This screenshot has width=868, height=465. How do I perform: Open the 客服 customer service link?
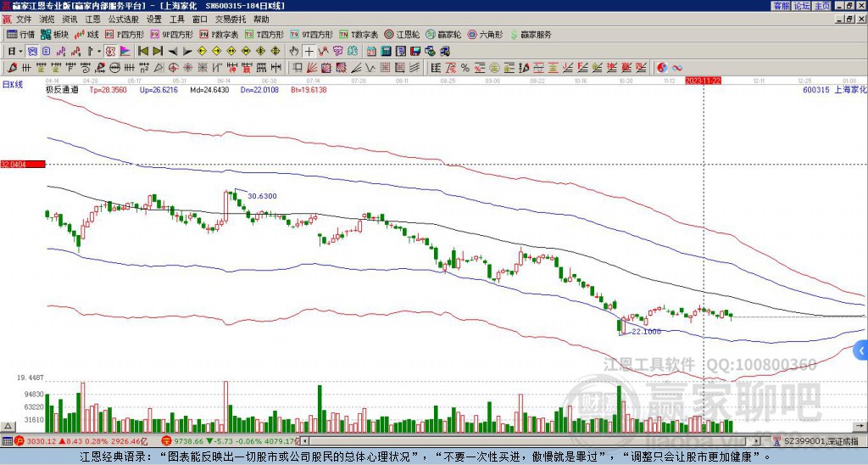[x=781, y=6]
